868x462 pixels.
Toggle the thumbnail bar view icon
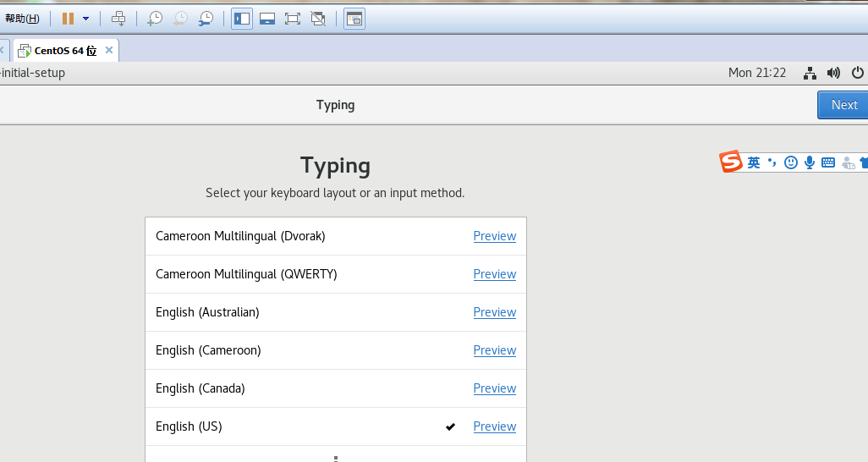click(267, 19)
